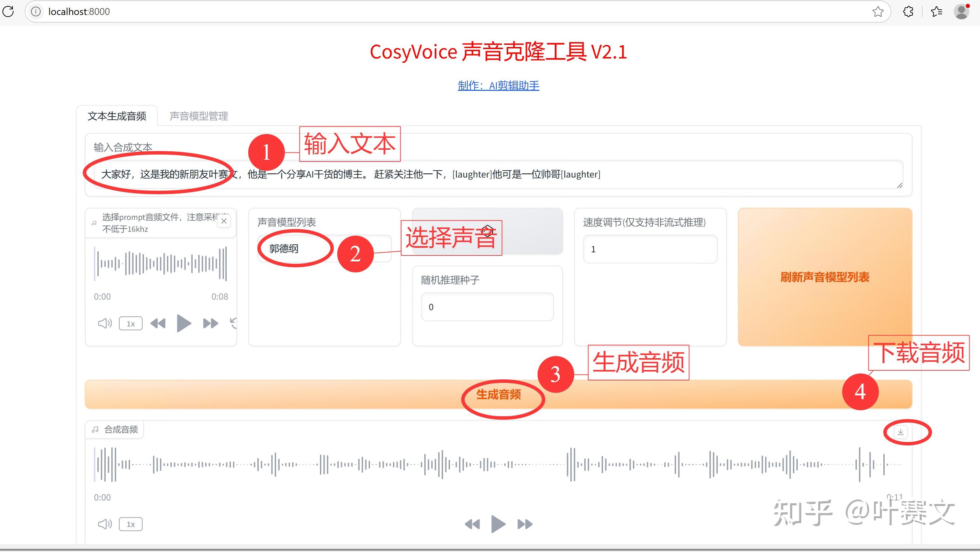This screenshot has height=552, width=980.
Task: Bookmark the page with the star icon
Action: (x=878, y=11)
